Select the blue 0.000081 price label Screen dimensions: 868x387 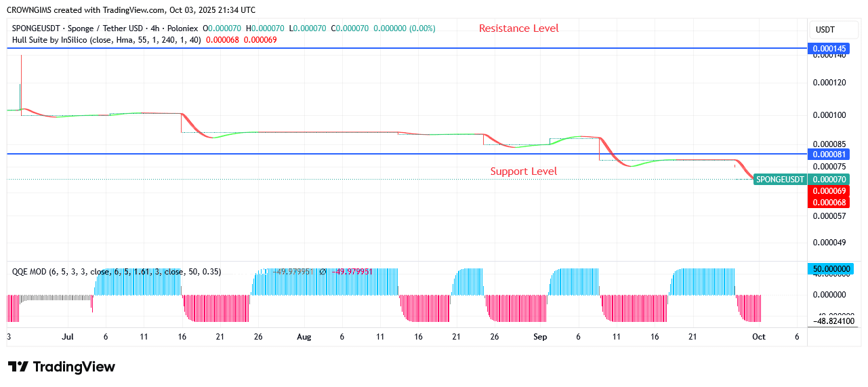tap(828, 154)
